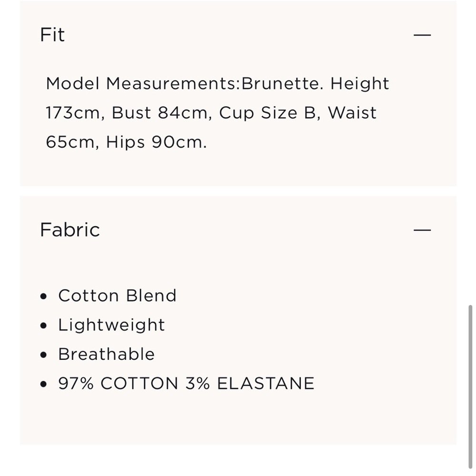The width and height of the screenshot is (476, 476).
Task: Click the minus icon beside Fit
Action: click(x=422, y=34)
